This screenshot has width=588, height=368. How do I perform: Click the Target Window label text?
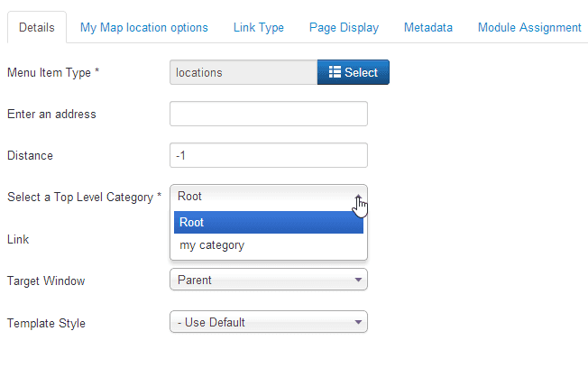click(46, 281)
